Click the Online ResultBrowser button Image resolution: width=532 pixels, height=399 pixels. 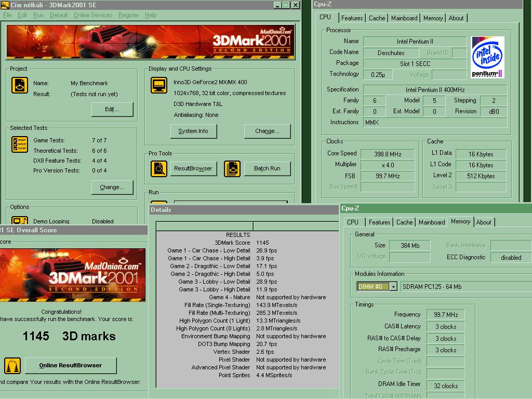pos(71,365)
